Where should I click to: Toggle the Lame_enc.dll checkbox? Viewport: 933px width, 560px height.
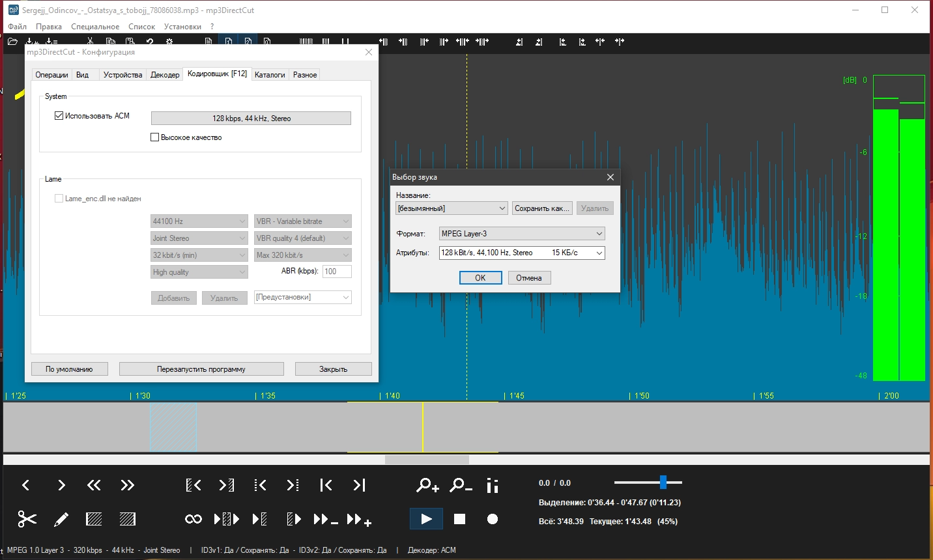(59, 199)
